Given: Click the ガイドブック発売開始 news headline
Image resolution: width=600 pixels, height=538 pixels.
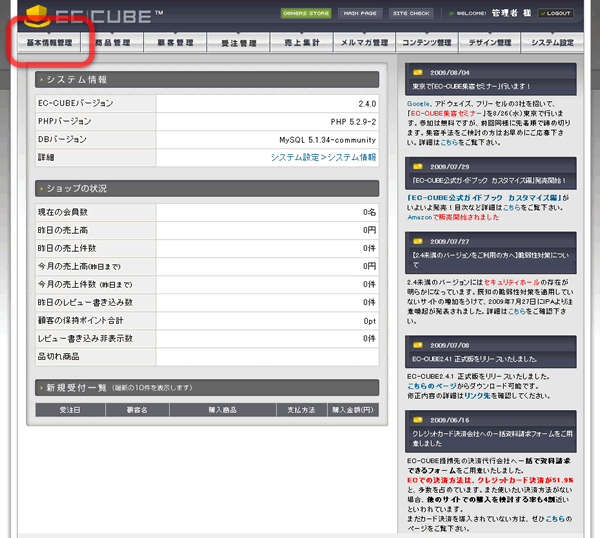Looking at the screenshot, I should coord(489,180).
